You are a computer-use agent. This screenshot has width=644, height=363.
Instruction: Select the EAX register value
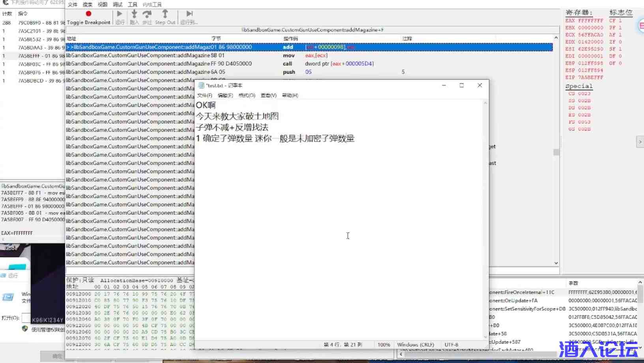point(590,21)
